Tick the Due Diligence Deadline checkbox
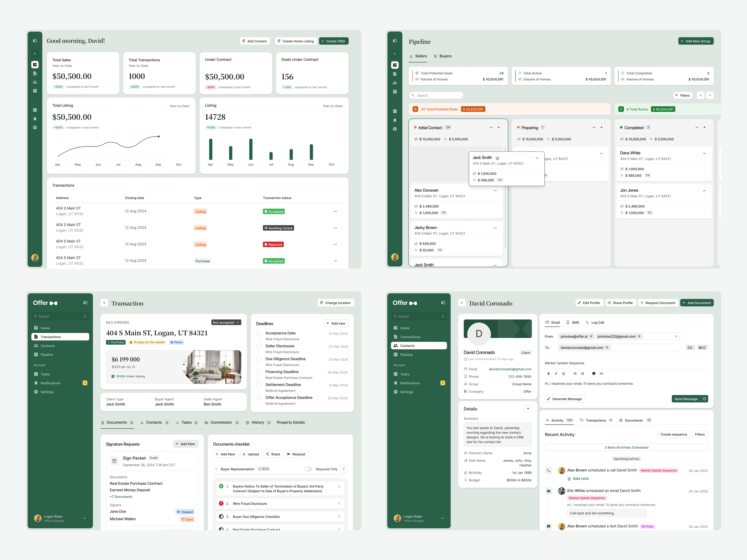This screenshot has width=747, height=560. [x=259, y=359]
